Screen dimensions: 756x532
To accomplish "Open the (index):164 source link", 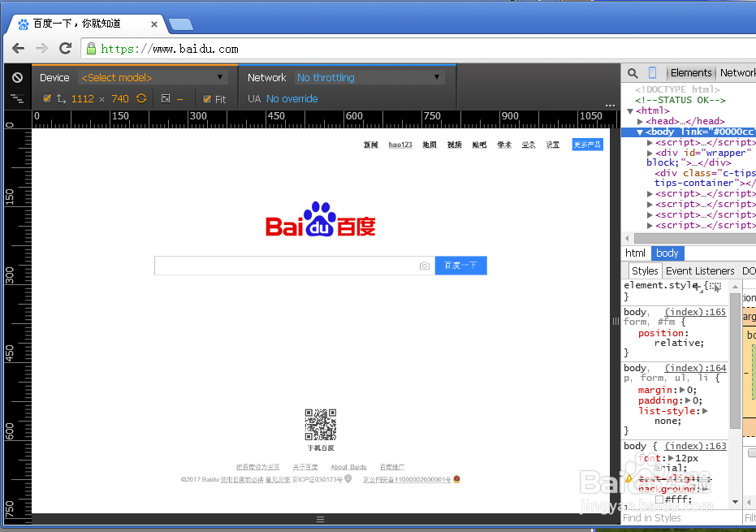I will (x=695, y=368).
